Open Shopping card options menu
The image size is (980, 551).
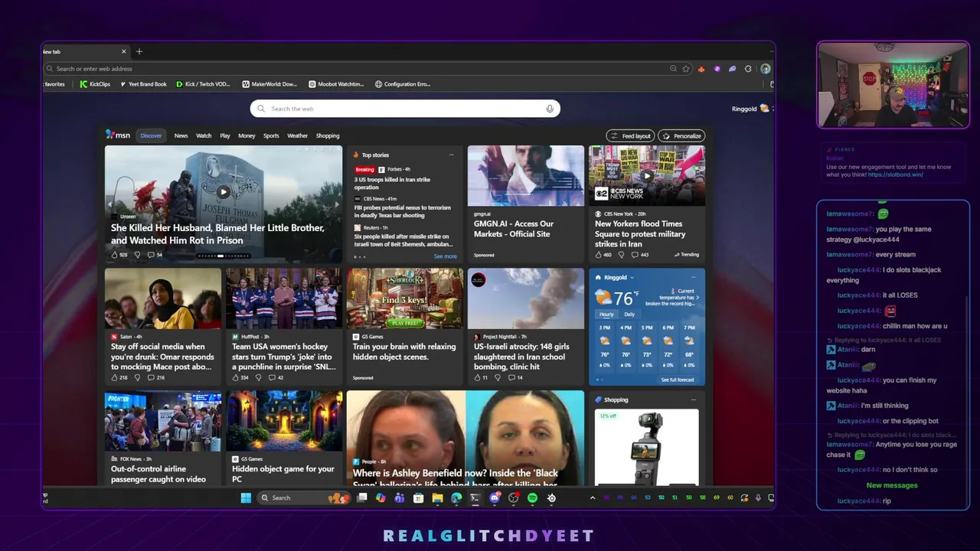click(x=693, y=399)
